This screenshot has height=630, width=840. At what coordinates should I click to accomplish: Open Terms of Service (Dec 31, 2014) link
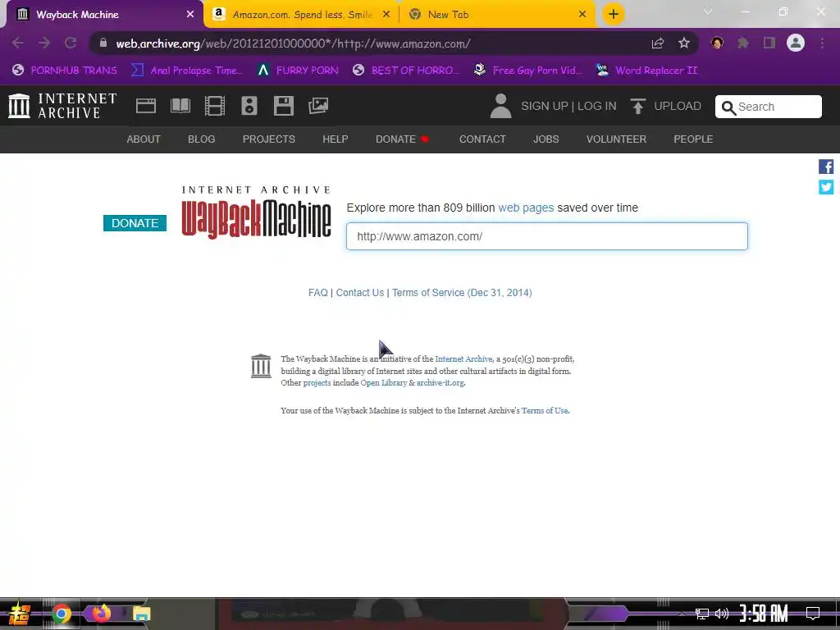point(462,293)
